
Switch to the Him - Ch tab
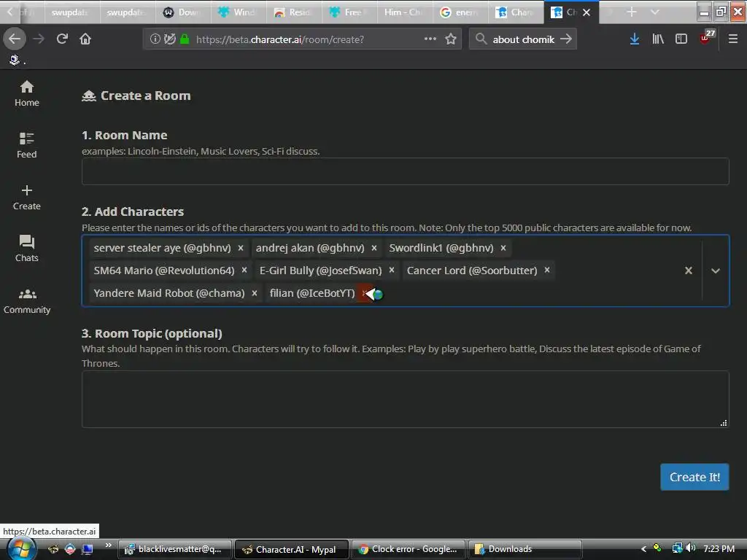click(404, 12)
